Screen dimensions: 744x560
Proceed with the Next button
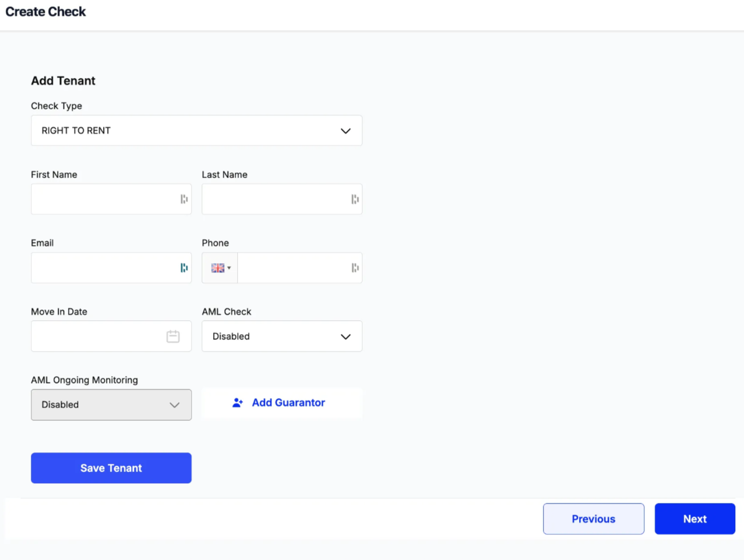pyautogui.click(x=694, y=519)
